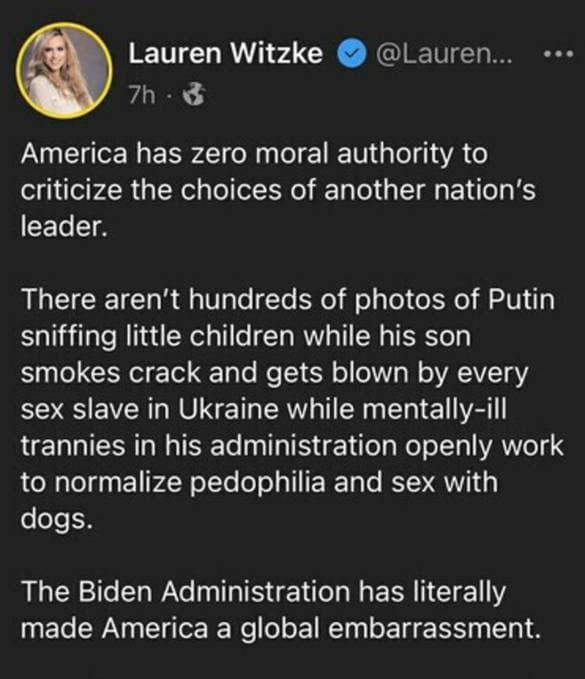Click the word "America" at post start
This screenshot has width=585, height=679.
click(74, 153)
